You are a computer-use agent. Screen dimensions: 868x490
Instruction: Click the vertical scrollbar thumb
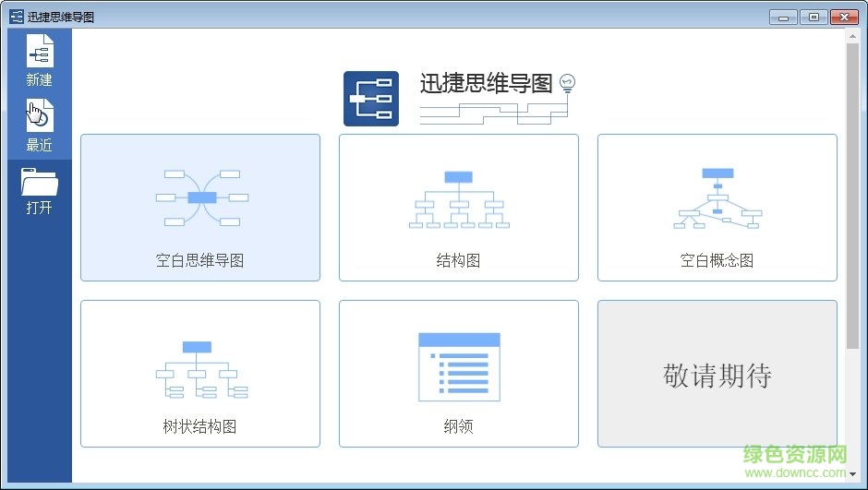click(852, 196)
